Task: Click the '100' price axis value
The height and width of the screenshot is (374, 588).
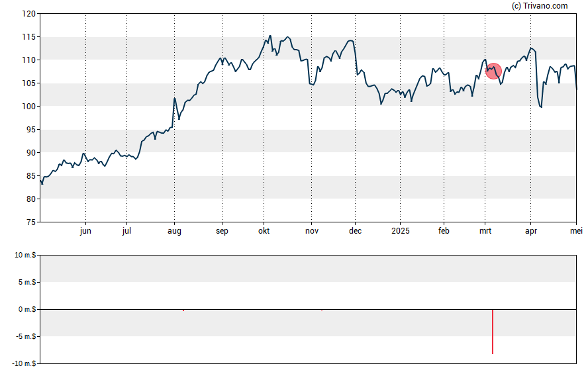Action: 29,107
